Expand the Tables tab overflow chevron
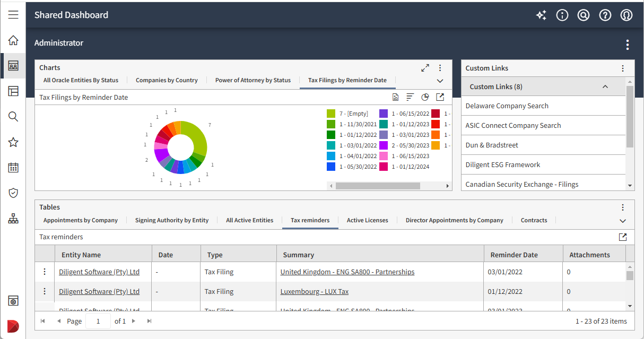 pyautogui.click(x=623, y=221)
